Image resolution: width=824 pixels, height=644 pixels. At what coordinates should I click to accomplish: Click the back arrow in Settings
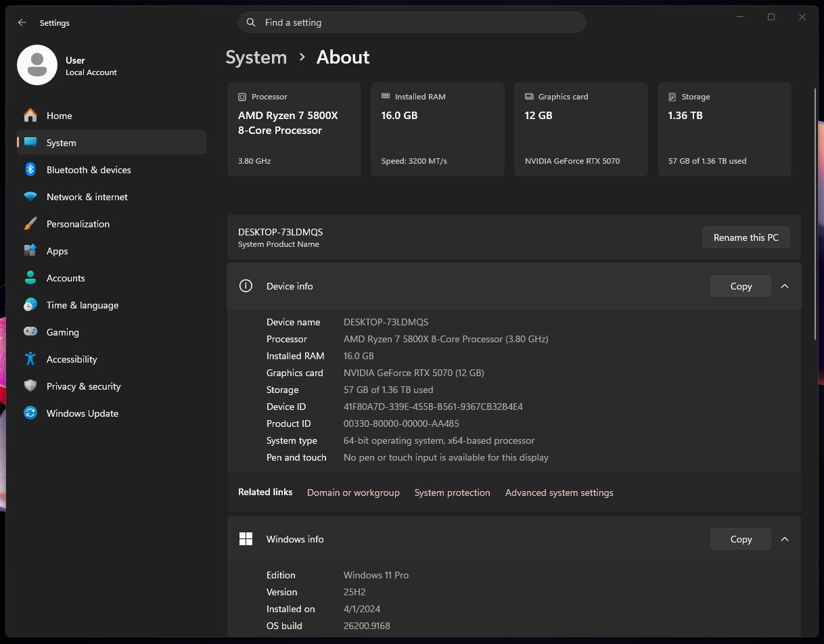pyautogui.click(x=22, y=22)
